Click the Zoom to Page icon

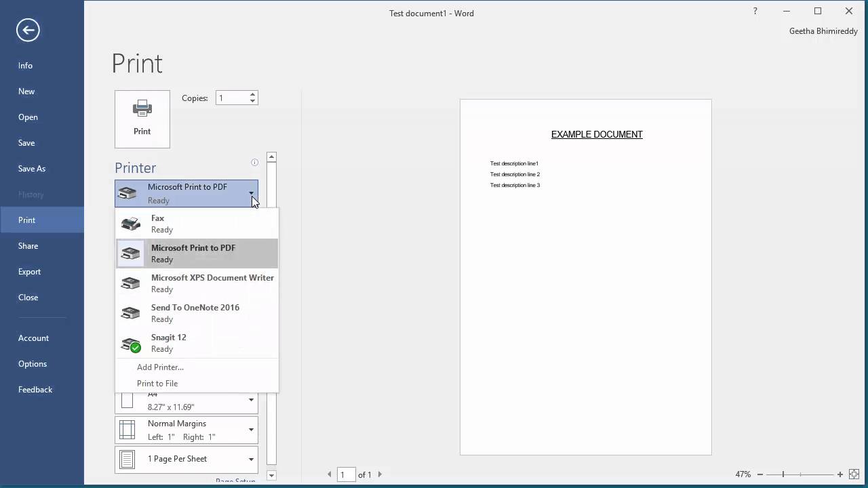[x=854, y=474]
